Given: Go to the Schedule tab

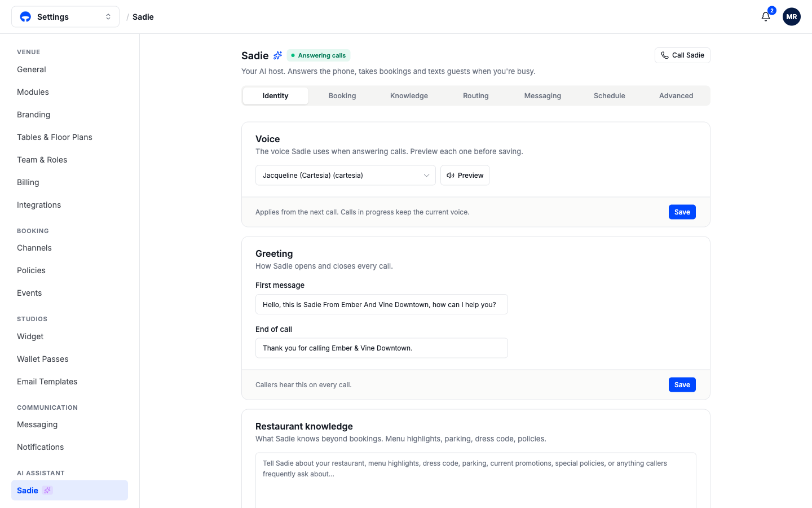Looking at the screenshot, I should pyautogui.click(x=610, y=96).
